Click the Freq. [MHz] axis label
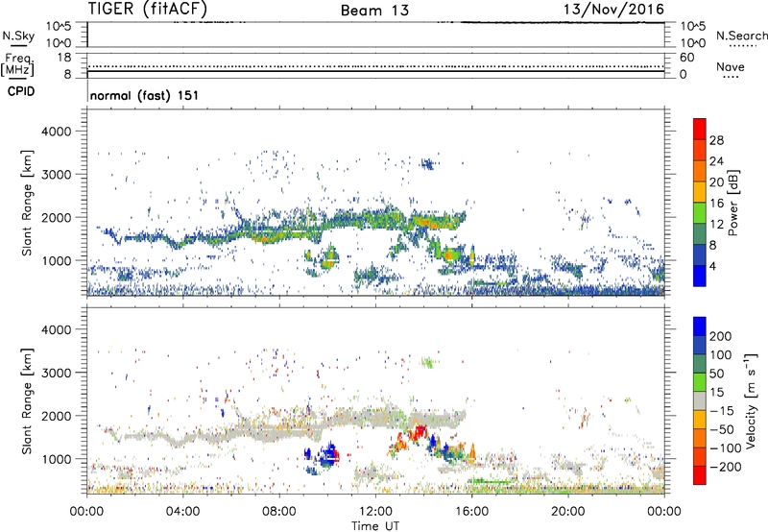The height and width of the screenshot is (532, 768). point(18,64)
